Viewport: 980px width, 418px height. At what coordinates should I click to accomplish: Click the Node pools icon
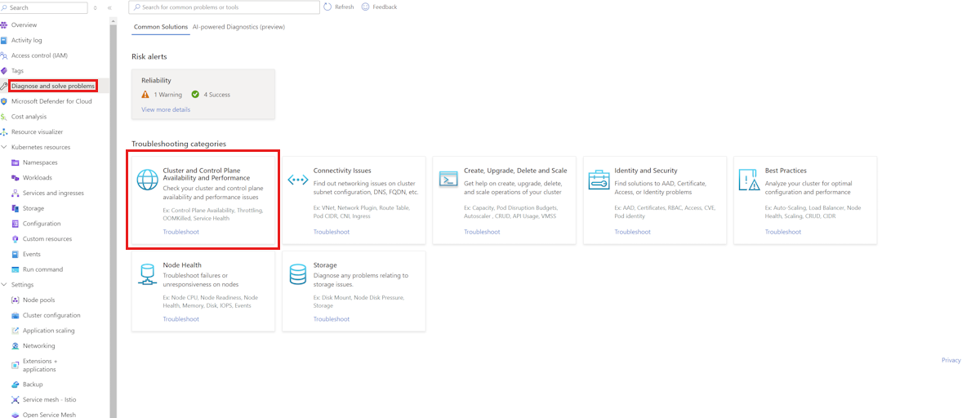point(16,300)
